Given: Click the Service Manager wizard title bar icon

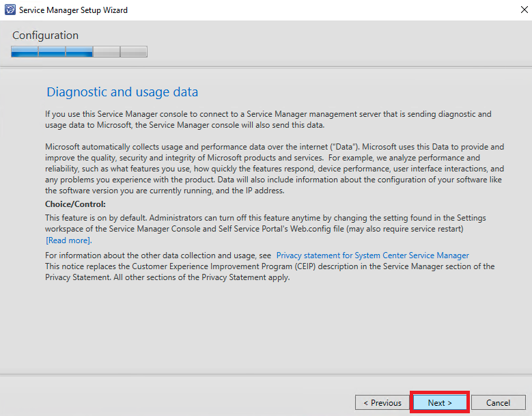Looking at the screenshot, I should point(10,10).
